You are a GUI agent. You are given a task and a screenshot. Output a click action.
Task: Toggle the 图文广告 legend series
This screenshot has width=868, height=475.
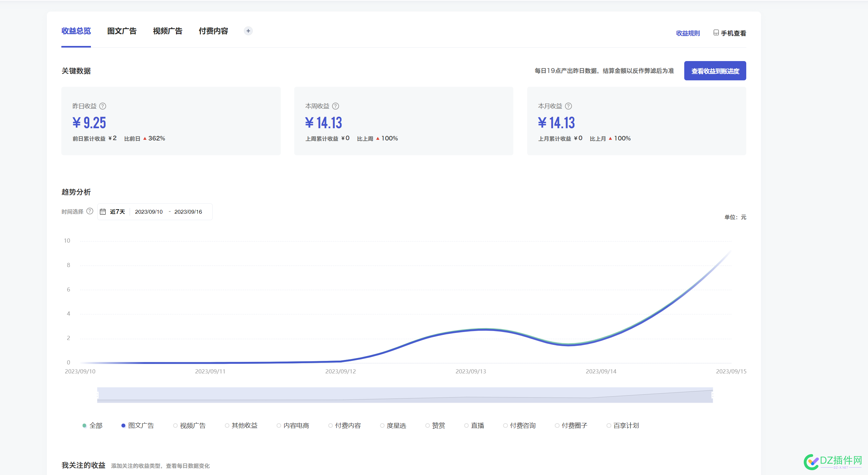(x=137, y=426)
